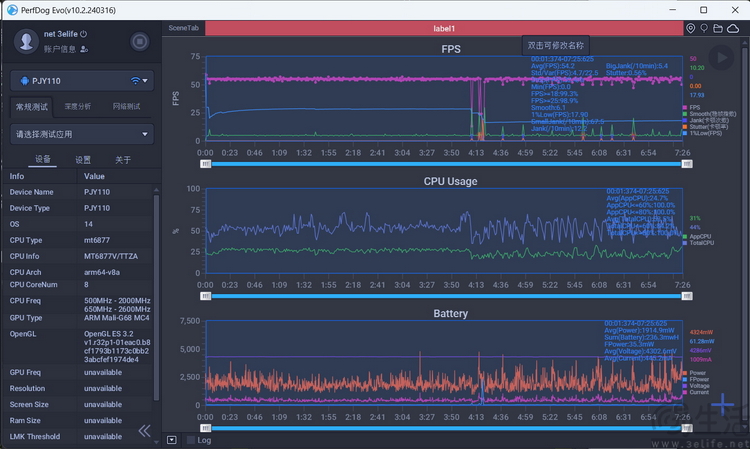Select the 关于 sub-tab
The image size is (750, 449).
pyautogui.click(x=123, y=160)
